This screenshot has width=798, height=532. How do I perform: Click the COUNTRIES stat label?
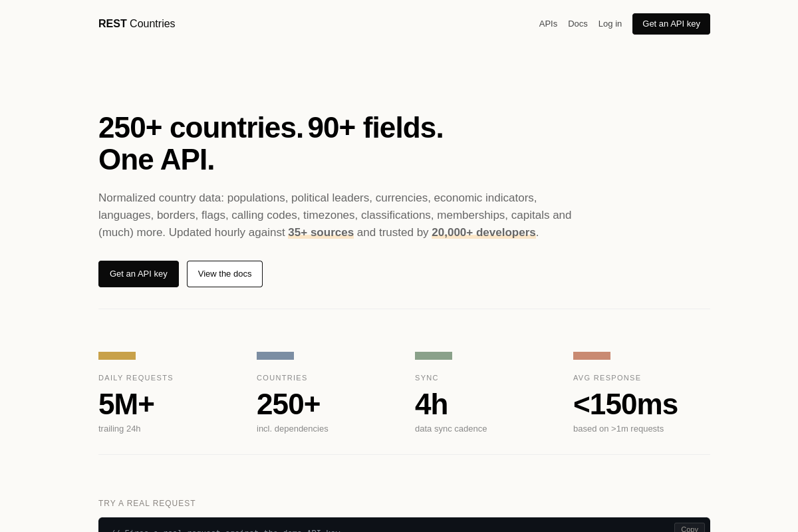click(x=282, y=378)
